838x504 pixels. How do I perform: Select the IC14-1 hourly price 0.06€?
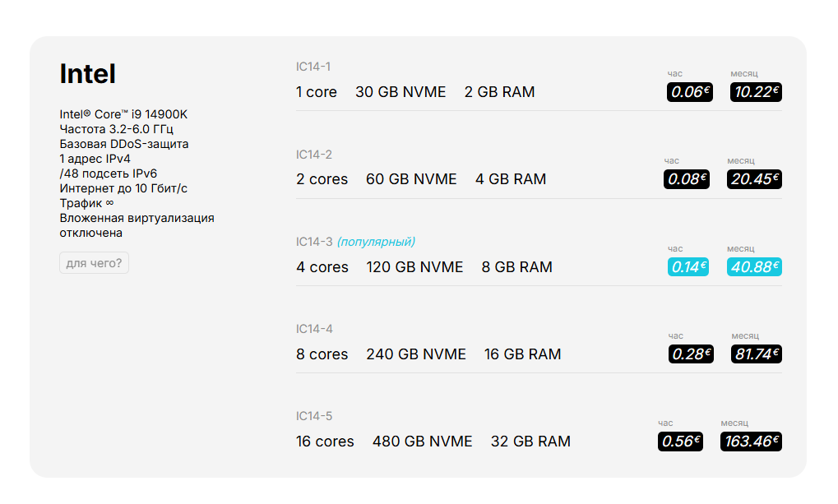[689, 92]
